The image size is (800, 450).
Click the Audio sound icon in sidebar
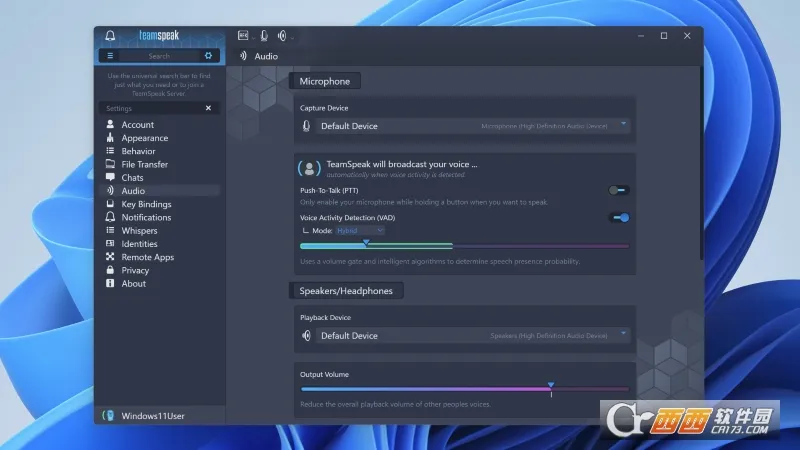pos(110,190)
